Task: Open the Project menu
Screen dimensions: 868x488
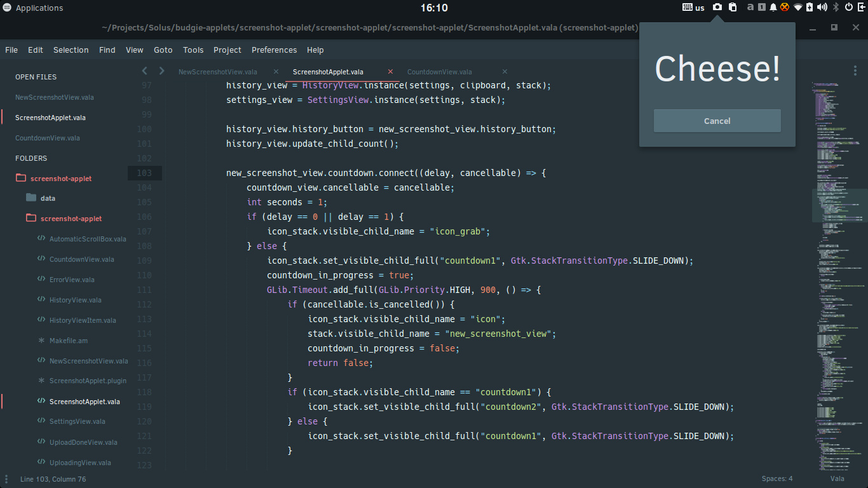Action: coord(227,50)
